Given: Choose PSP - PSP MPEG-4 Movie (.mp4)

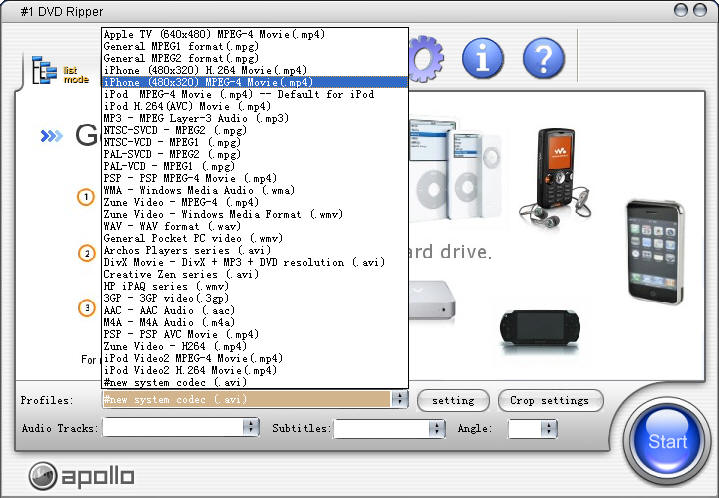Looking at the screenshot, I should (x=254, y=178).
